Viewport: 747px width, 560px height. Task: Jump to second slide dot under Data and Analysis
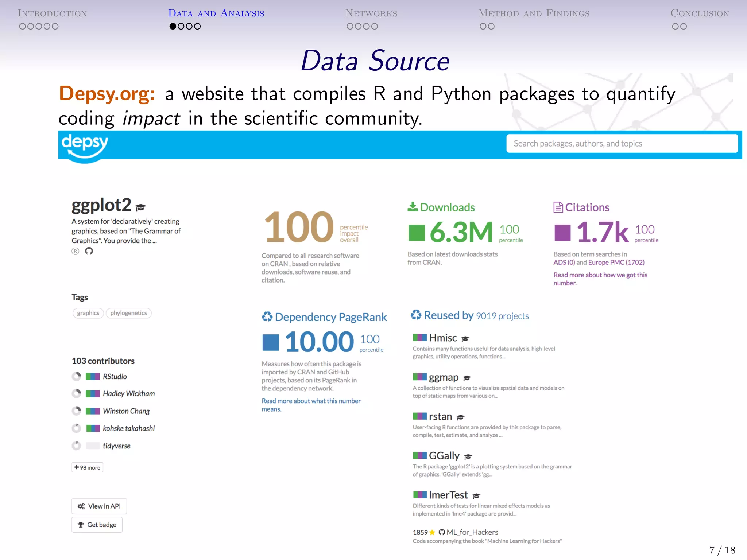181,26
